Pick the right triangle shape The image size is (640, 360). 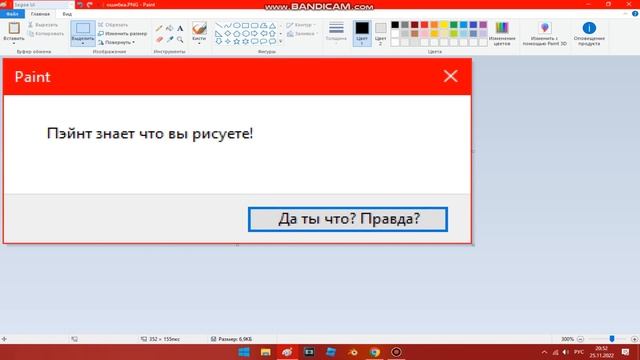pos(219,33)
